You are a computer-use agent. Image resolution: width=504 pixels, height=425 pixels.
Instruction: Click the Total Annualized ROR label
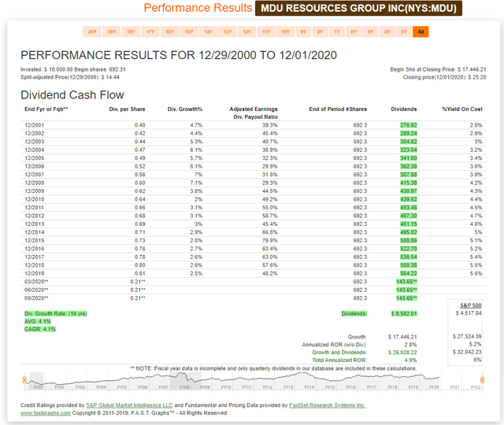pyautogui.click(x=339, y=360)
